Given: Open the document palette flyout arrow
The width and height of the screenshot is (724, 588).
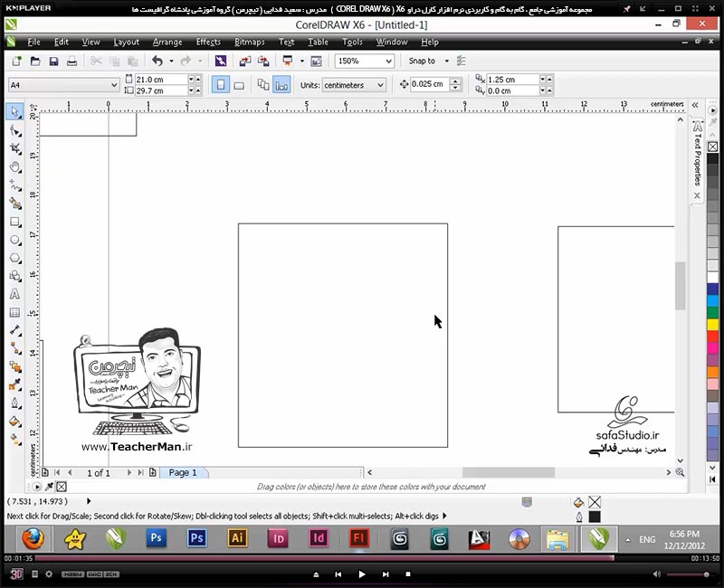Looking at the screenshot, I should (37, 487).
